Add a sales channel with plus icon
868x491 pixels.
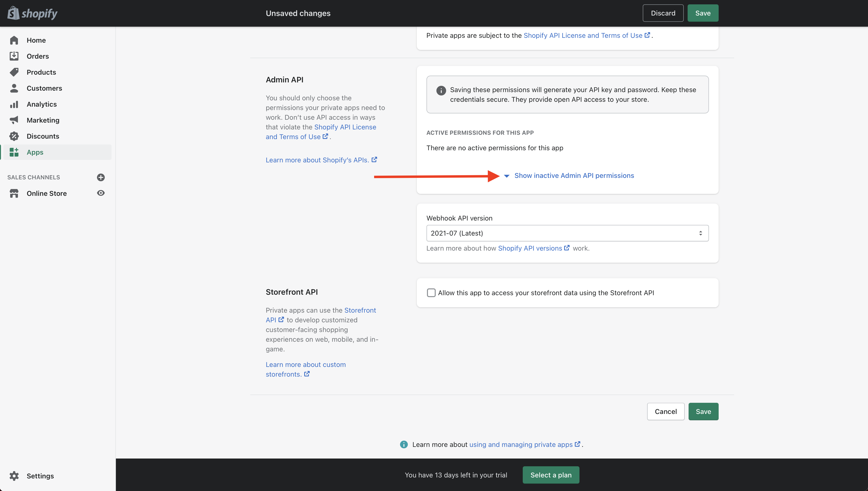pyautogui.click(x=101, y=177)
